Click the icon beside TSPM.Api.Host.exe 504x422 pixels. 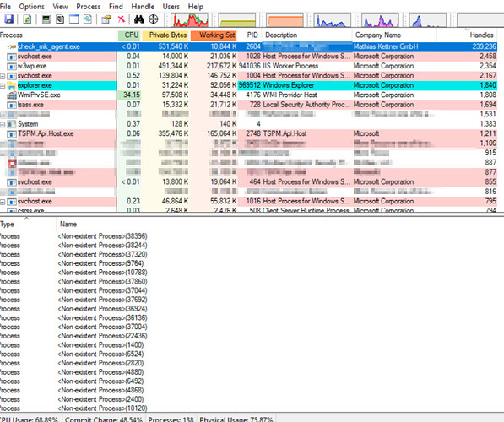click(x=12, y=133)
